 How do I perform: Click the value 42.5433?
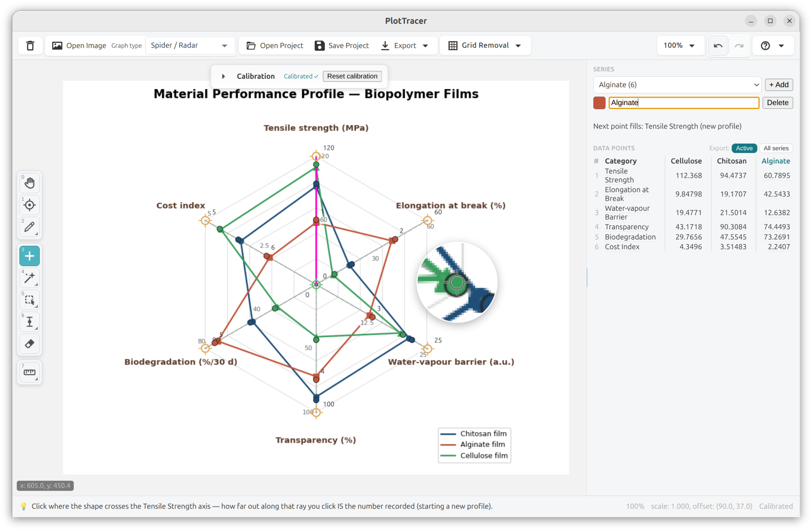[x=777, y=194]
